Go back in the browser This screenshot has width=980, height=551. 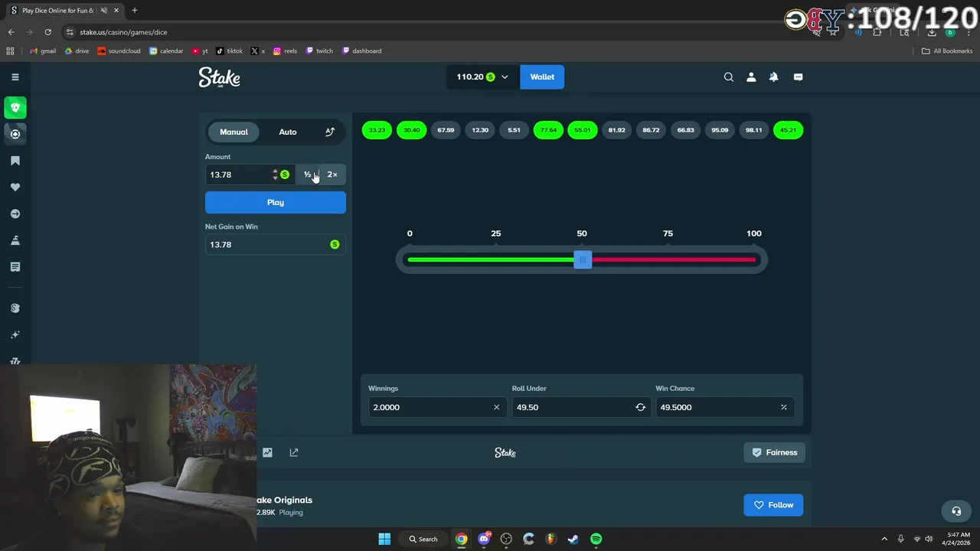(11, 32)
